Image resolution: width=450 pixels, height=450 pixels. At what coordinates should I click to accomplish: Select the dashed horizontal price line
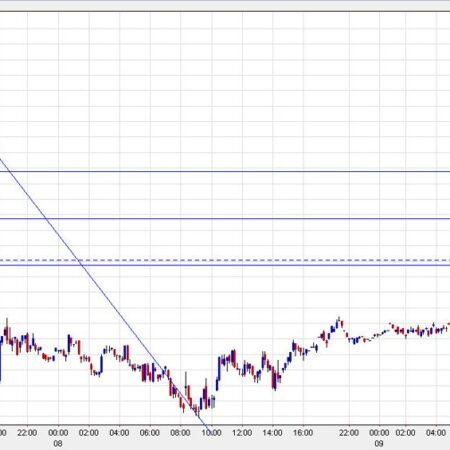[225, 260]
